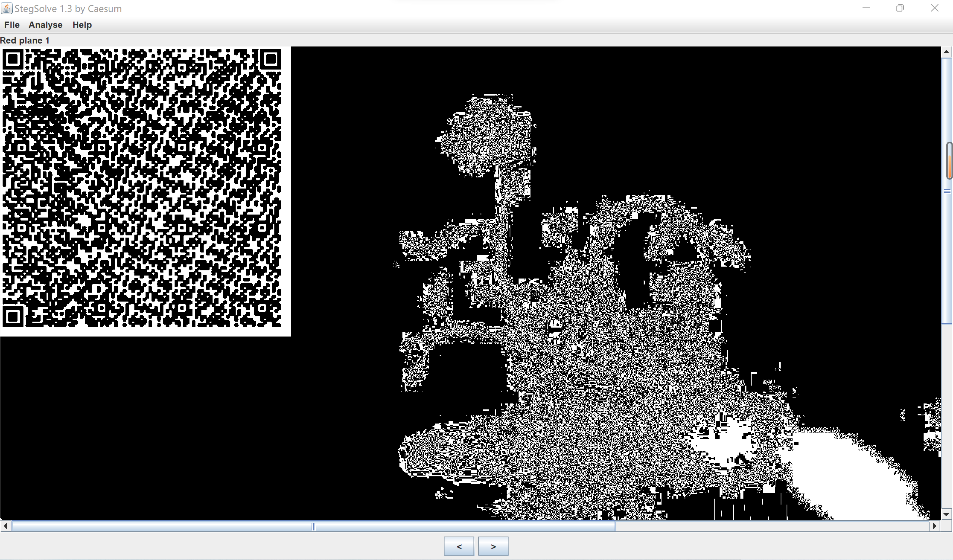Minimize the StegSolve window
The width and height of the screenshot is (953, 560).
[866, 8]
